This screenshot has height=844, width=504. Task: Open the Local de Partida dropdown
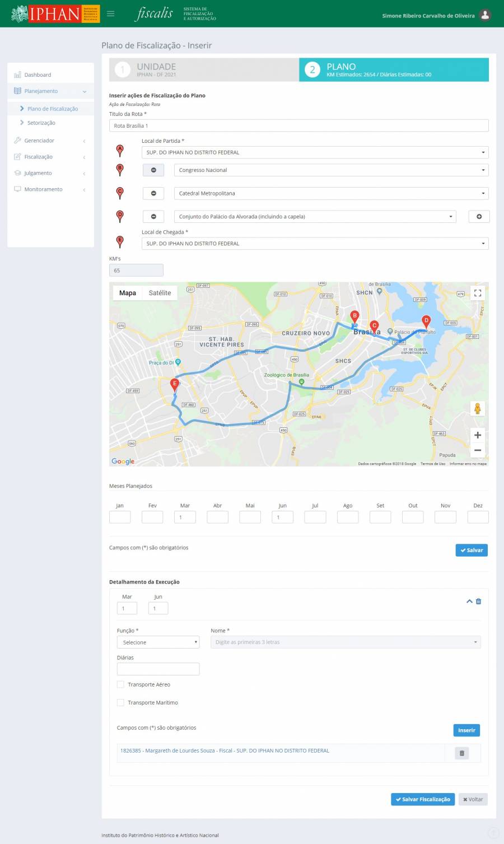[315, 152]
